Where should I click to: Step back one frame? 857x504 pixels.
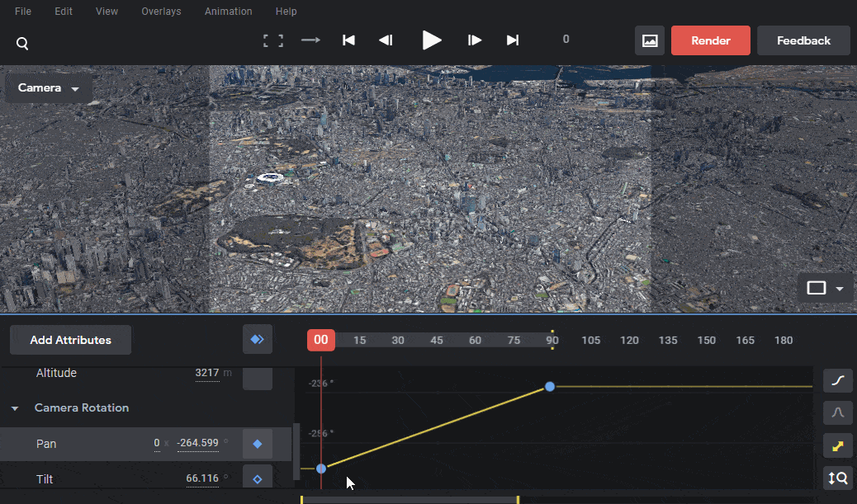386,40
